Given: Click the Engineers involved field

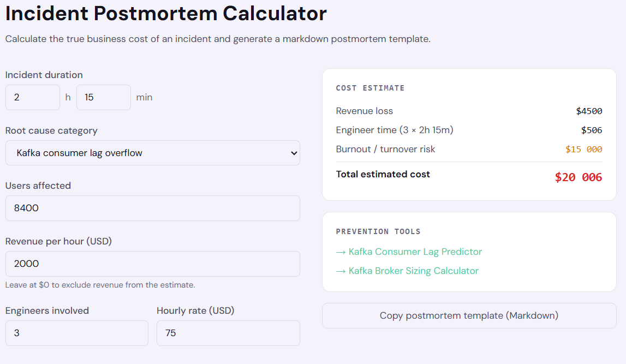Looking at the screenshot, I should 76,333.
